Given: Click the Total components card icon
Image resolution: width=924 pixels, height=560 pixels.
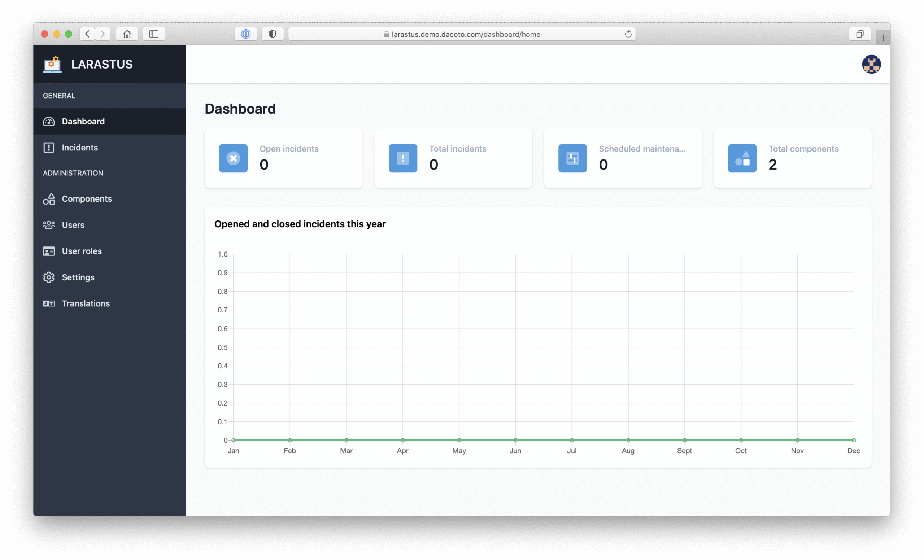Looking at the screenshot, I should click(742, 158).
